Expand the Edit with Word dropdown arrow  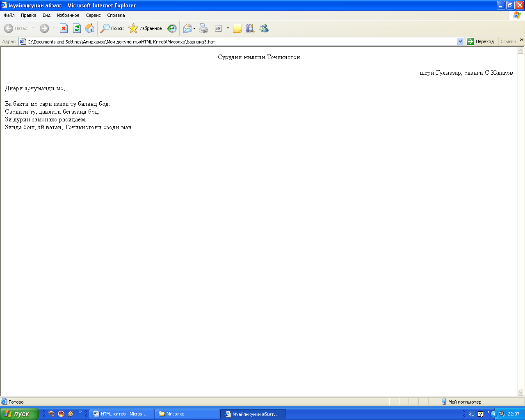pos(228,28)
